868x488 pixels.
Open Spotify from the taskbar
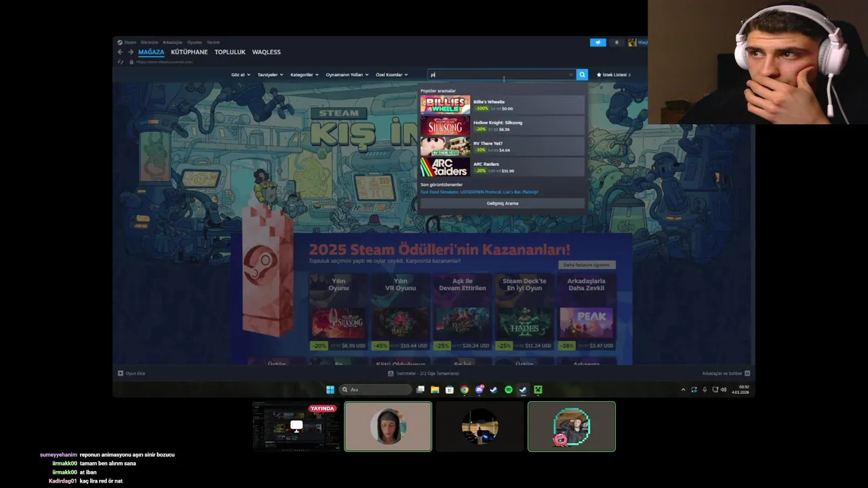coord(509,390)
